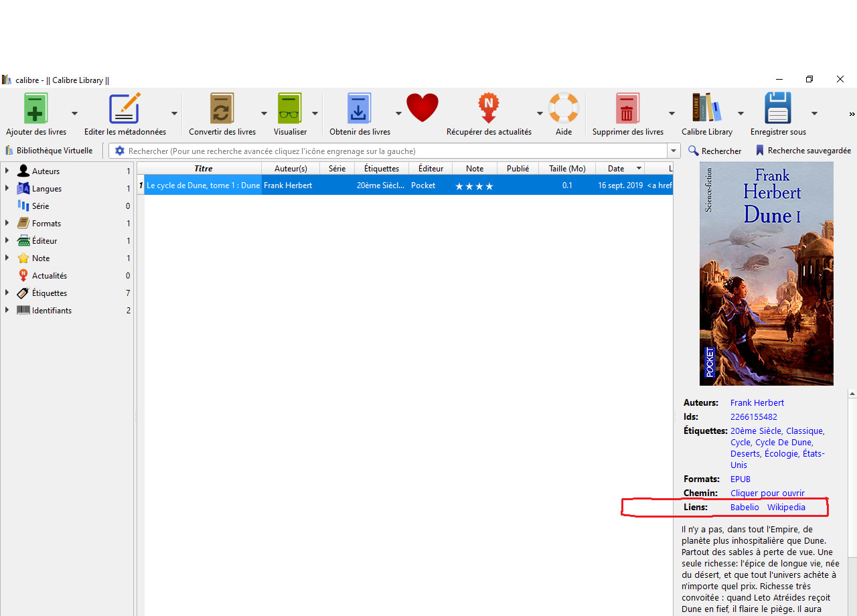This screenshot has height=616, width=857.
Task: Sort by the Auteur(s) column header
Action: [291, 169]
